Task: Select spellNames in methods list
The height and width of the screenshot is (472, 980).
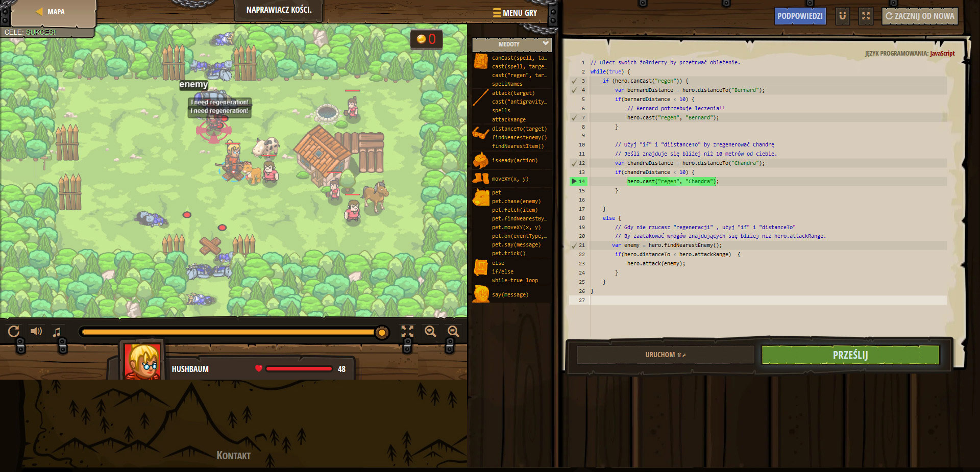Action: [x=507, y=84]
